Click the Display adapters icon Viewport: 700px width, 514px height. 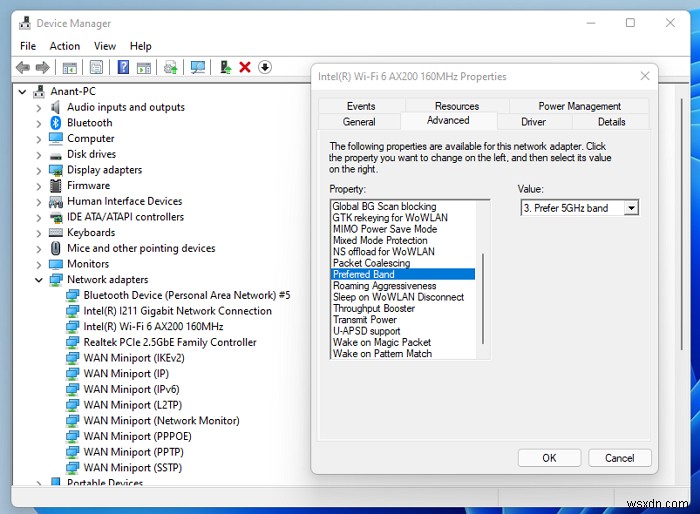[55, 170]
